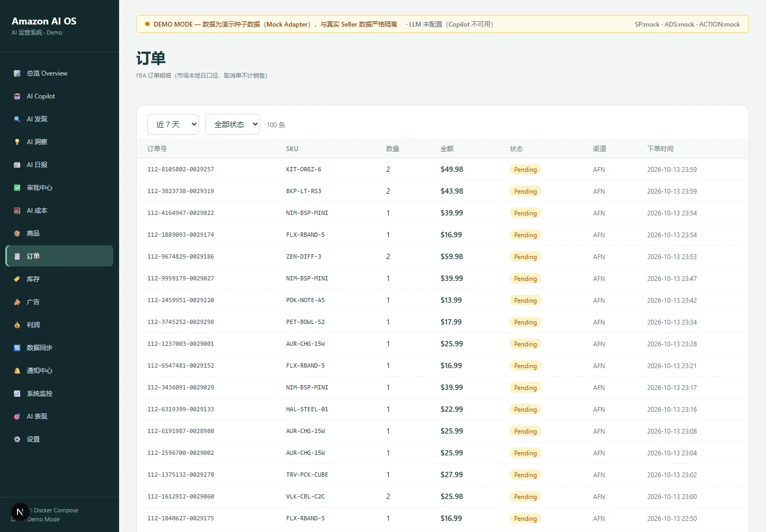
Task: Click the AI Copilot robot icon
Action: pyautogui.click(x=17, y=96)
